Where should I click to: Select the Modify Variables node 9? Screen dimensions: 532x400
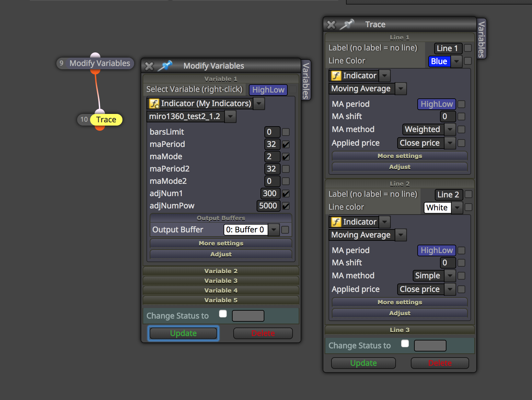coord(95,63)
